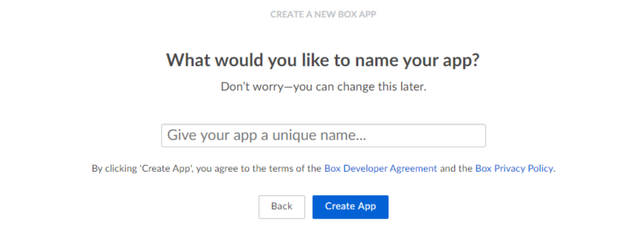Click the 'Don't worry—you can change this later.' text

323,87
